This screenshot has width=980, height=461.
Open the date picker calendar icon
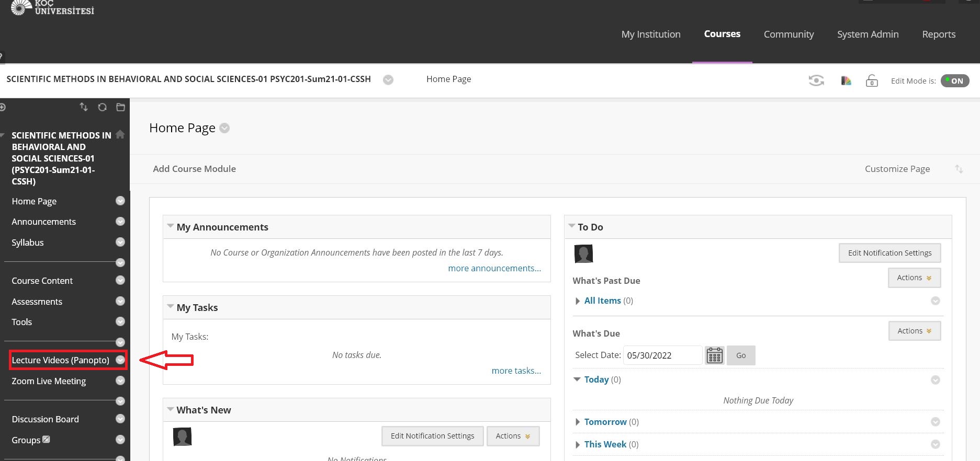click(714, 355)
